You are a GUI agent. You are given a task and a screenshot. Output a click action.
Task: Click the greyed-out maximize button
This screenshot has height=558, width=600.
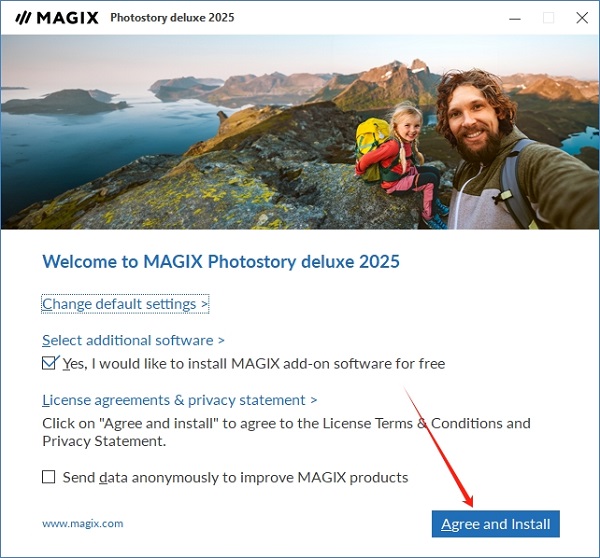point(548,18)
